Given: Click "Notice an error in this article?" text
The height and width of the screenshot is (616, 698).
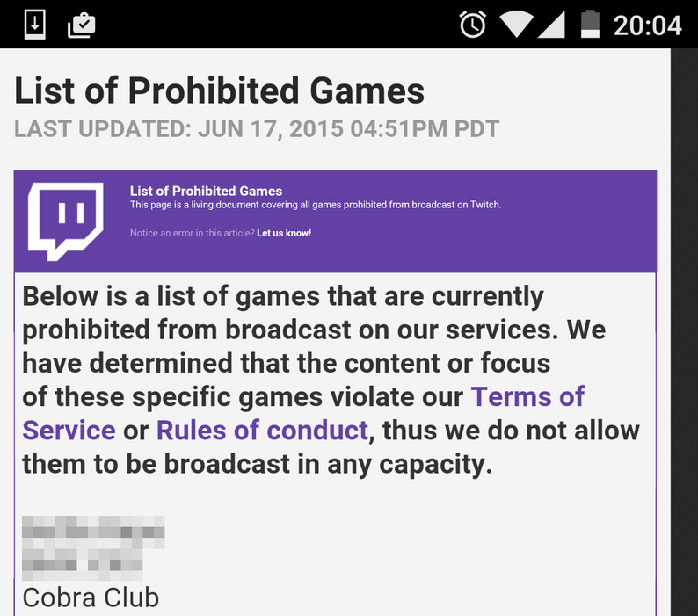Looking at the screenshot, I should [192, 234].
